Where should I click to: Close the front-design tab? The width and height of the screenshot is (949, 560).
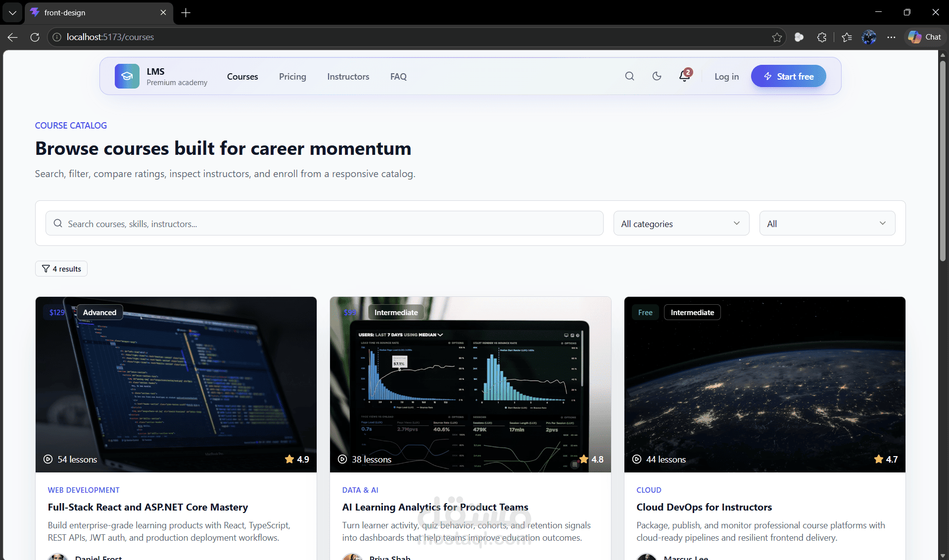163,12
